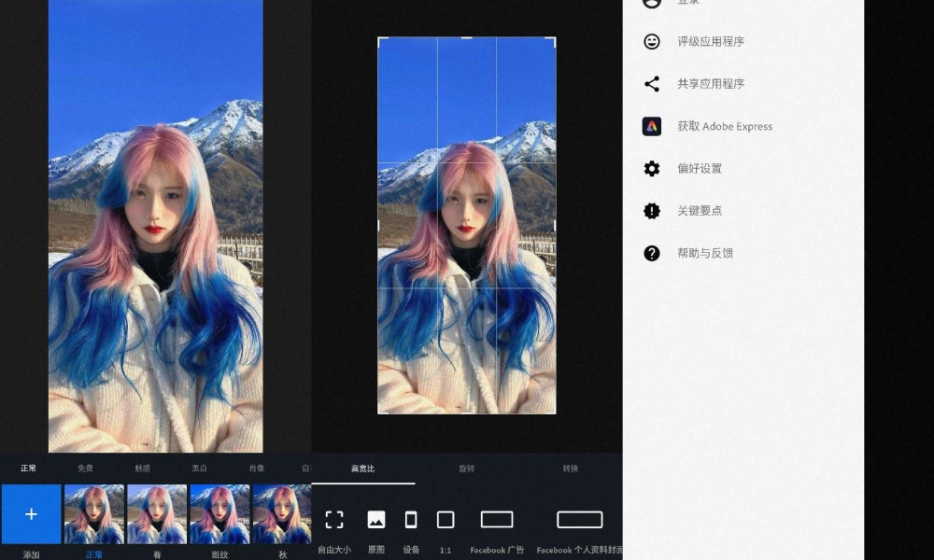Choose the 原图 original ratio icon
This screenshot has height=560, width=934.
pyautogui.click(x=376, y=520)
